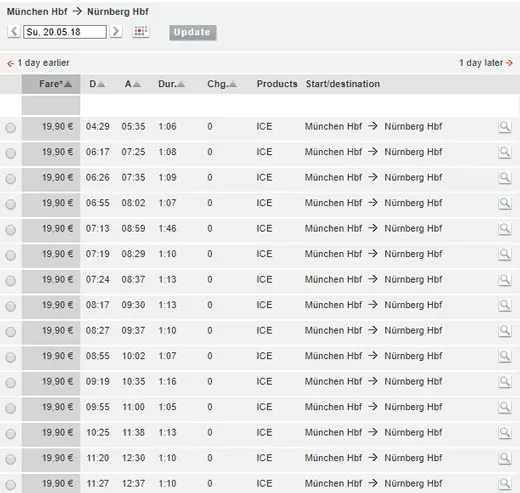Select the 08:55 train radio button
520x493 pixels.
[11, 357]
